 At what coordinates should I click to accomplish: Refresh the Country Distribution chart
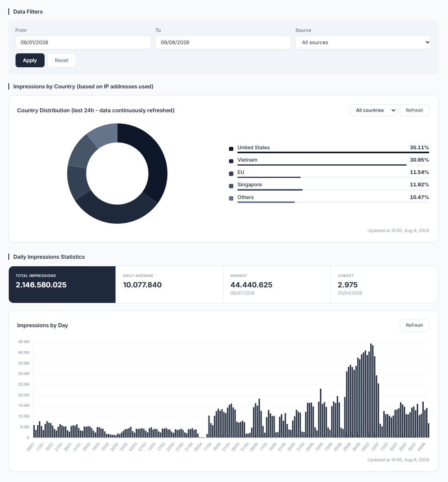(415, 110)
